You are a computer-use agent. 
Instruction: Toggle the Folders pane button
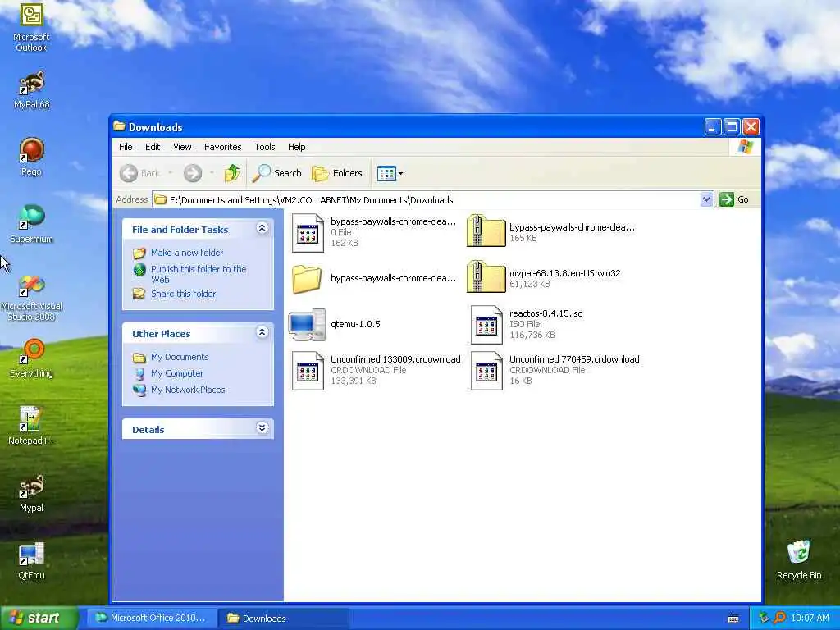click(x=337, y=173)
